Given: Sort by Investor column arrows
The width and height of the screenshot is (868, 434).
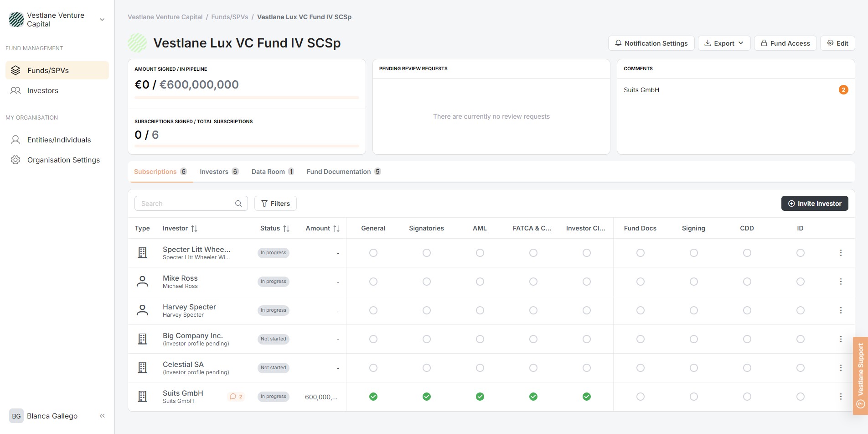Looking at the screenshot, I should 194,229.
